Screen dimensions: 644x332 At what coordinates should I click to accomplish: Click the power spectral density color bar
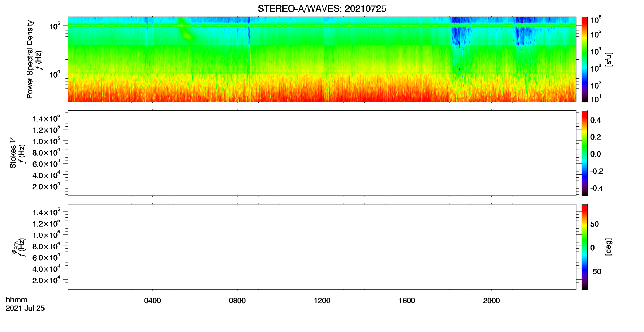(585, 59)
